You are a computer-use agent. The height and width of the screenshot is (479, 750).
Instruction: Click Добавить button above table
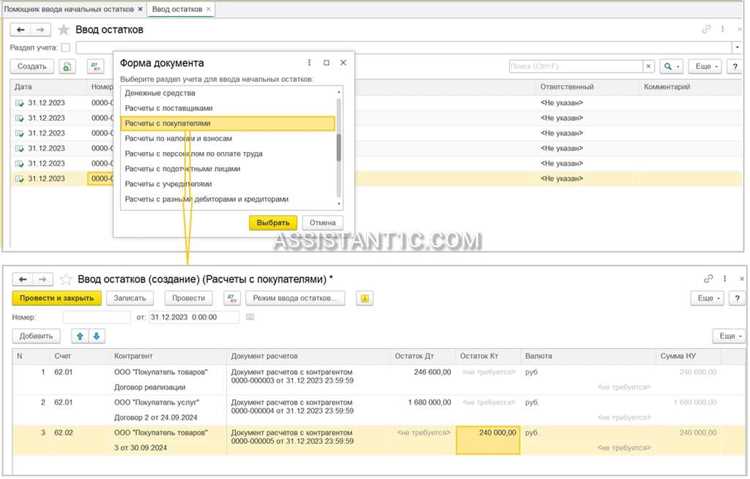pyautogui.click(x=36, y=336)
